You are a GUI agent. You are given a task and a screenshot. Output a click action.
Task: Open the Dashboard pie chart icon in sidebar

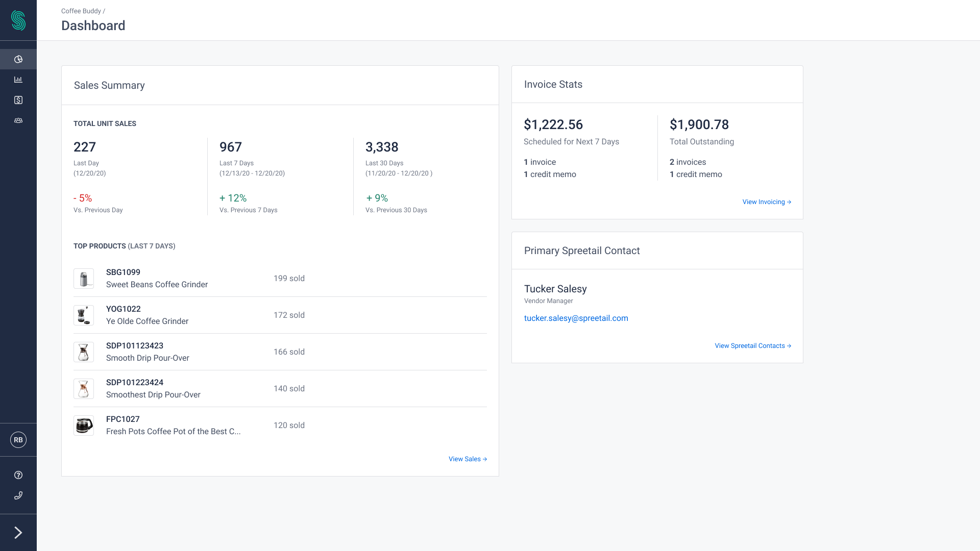pyautogui.click(x=18, y=59)
